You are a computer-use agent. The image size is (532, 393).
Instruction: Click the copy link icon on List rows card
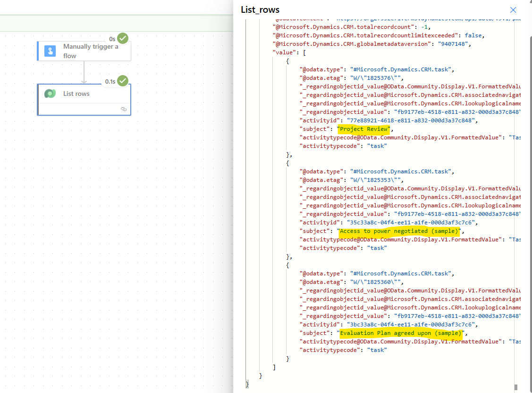click(x=124, y=109)
